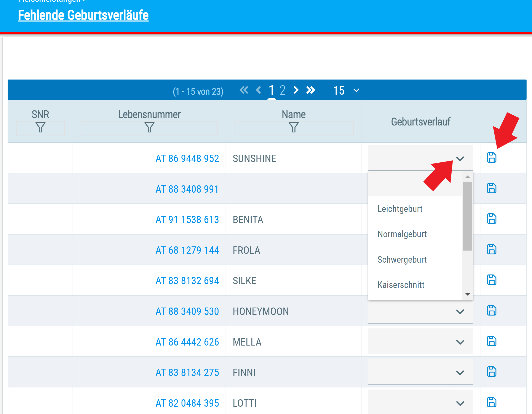Switch to page 2 of the table
Viewport: 532px width, 414px height.
[x=283, y=90]
